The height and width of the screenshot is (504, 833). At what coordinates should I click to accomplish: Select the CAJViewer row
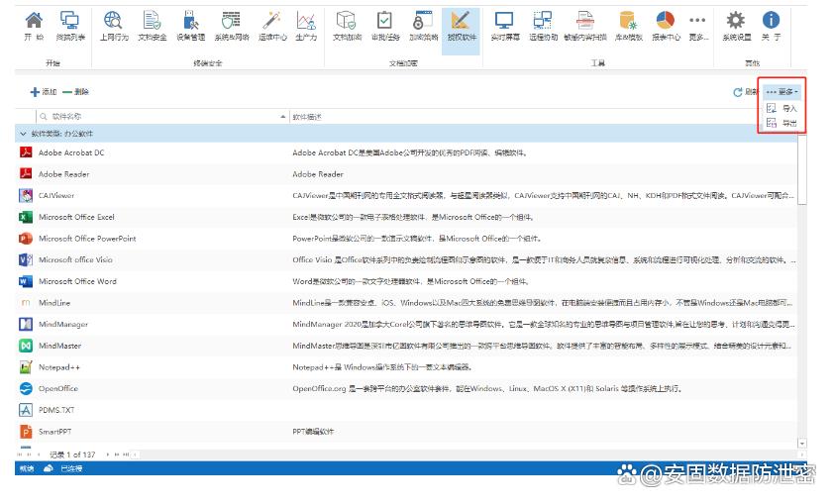(406, 196)
